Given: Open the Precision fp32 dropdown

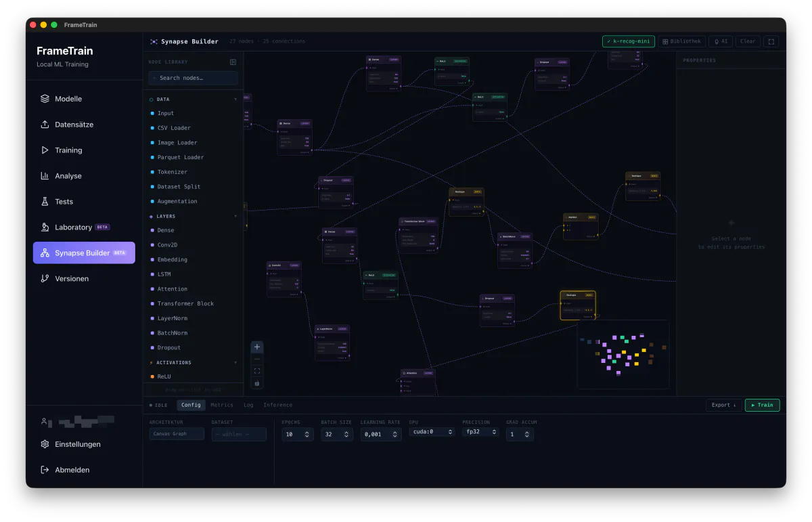Looking at the screenshot, I should point(480,432).
